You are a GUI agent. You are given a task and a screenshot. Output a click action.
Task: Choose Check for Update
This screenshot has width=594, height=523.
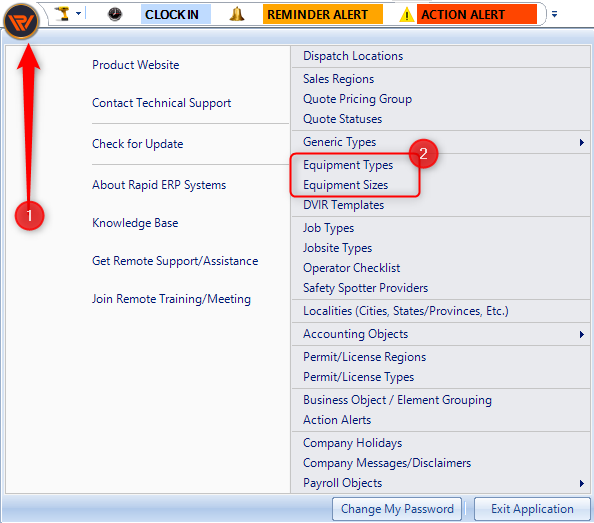[x=138, y=144]
